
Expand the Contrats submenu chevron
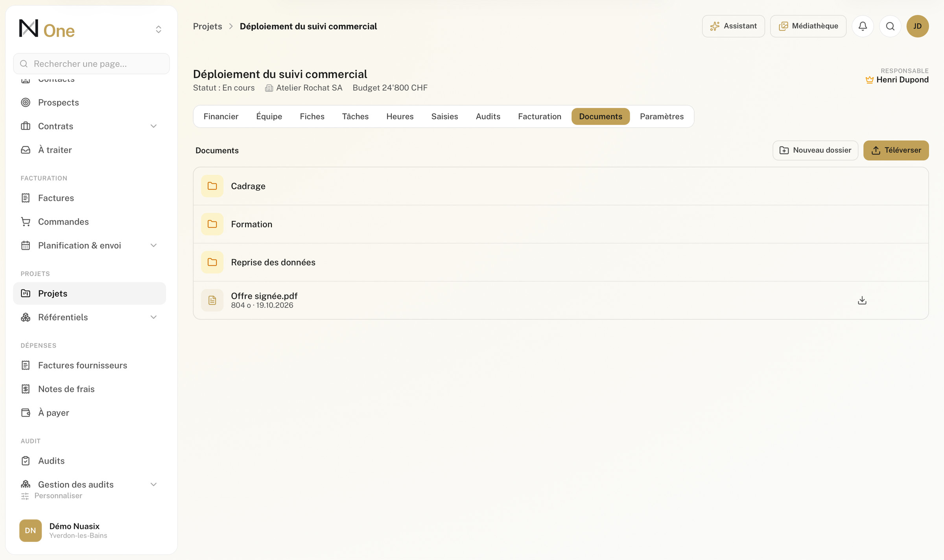[x=153, y=126]
